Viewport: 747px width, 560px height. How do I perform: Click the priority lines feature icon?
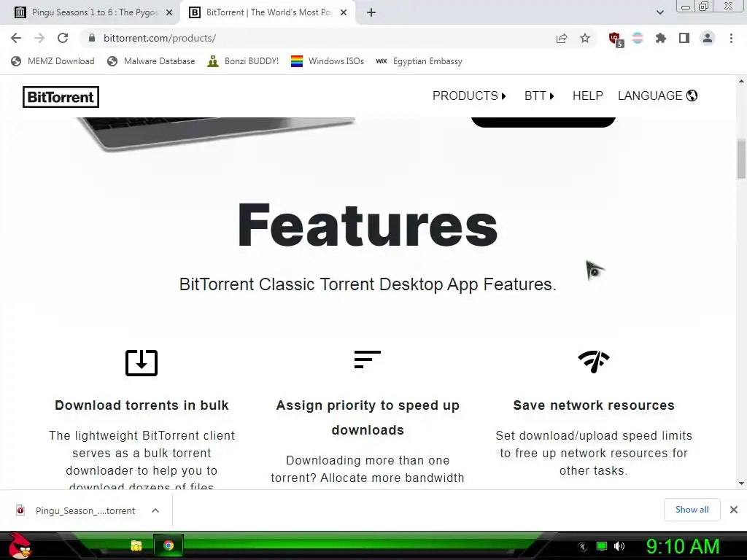click(x=368, y=359)
